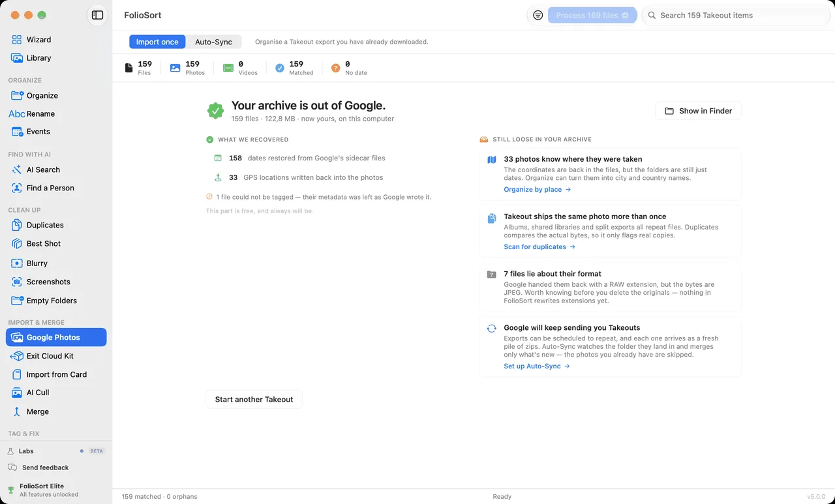The height and width of the screenshot is (504, 835).
Task: Click Start another Takeout button
Action: pos(254,399)
